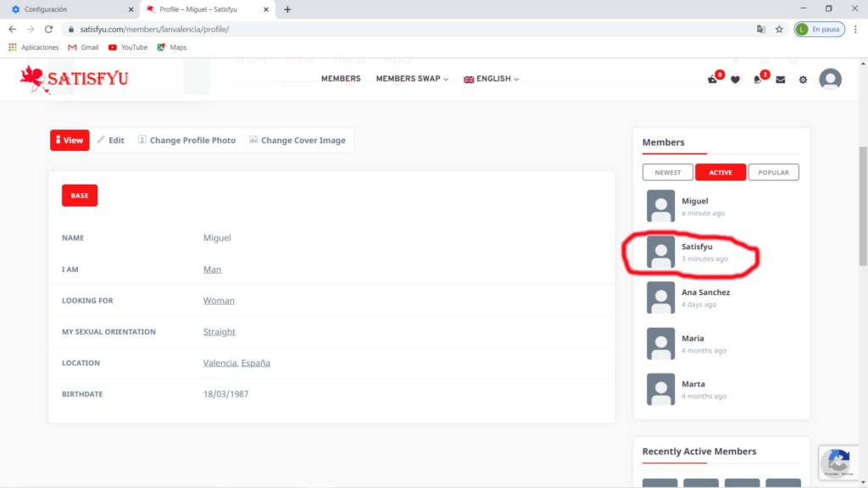
Task: Click birthdate value 18/03/1987
Action: click(225, 394)
